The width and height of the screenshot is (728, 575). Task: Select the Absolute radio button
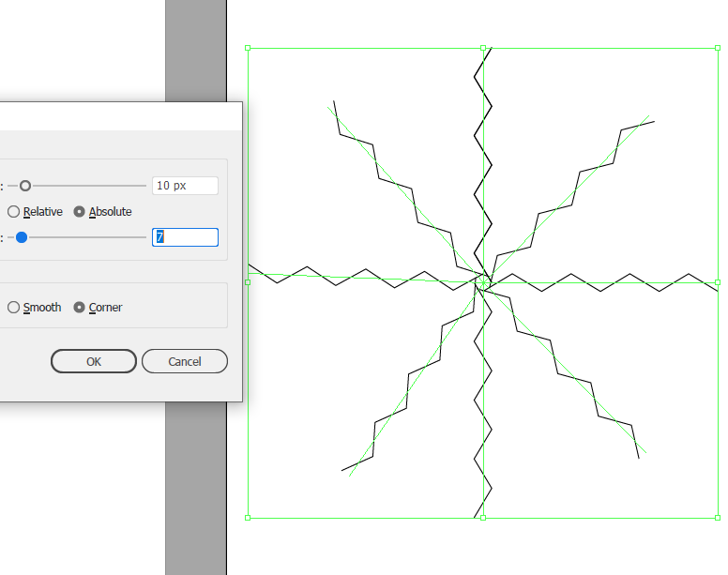[x=80, y=212]
